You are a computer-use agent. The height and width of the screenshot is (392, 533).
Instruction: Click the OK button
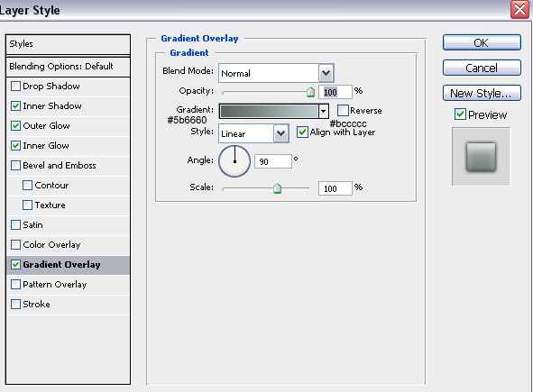coord(482,42)
